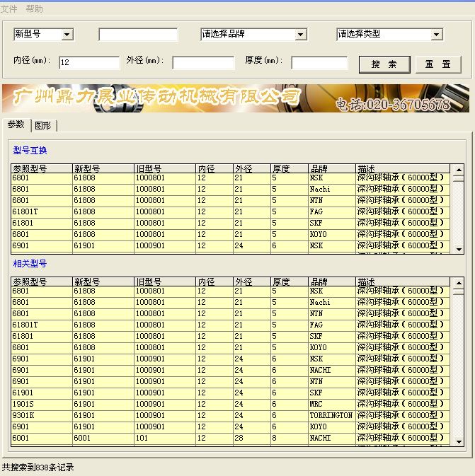
Task: Select the 参数 tab
Action: point(16,124)
